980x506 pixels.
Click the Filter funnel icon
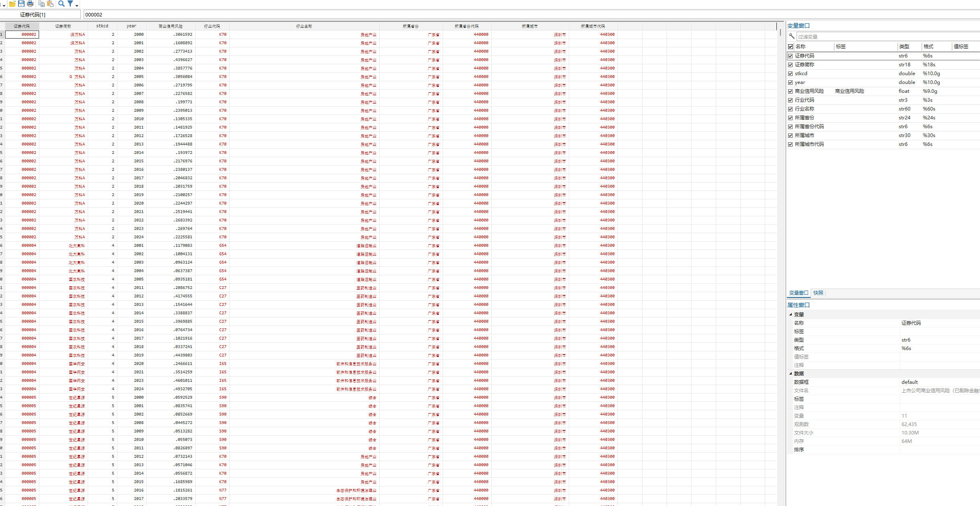tap(70, 4)
